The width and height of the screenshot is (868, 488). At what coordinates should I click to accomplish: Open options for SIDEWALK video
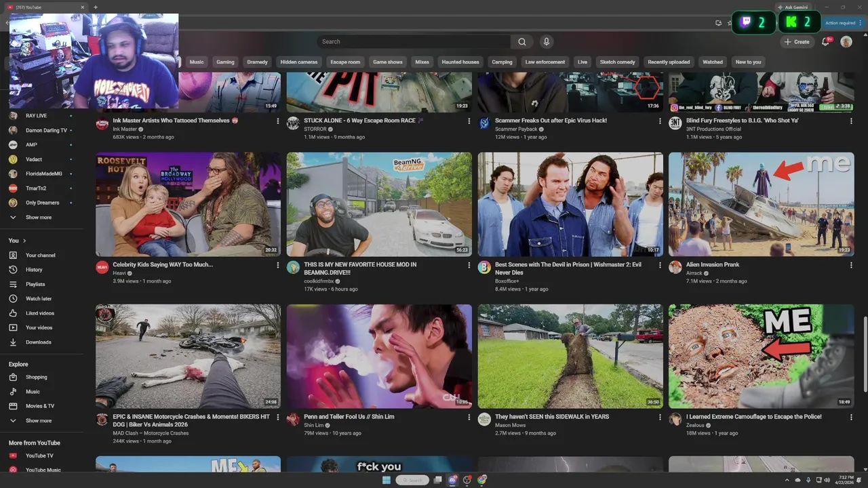pyautogui.click(x=660, y=417)
